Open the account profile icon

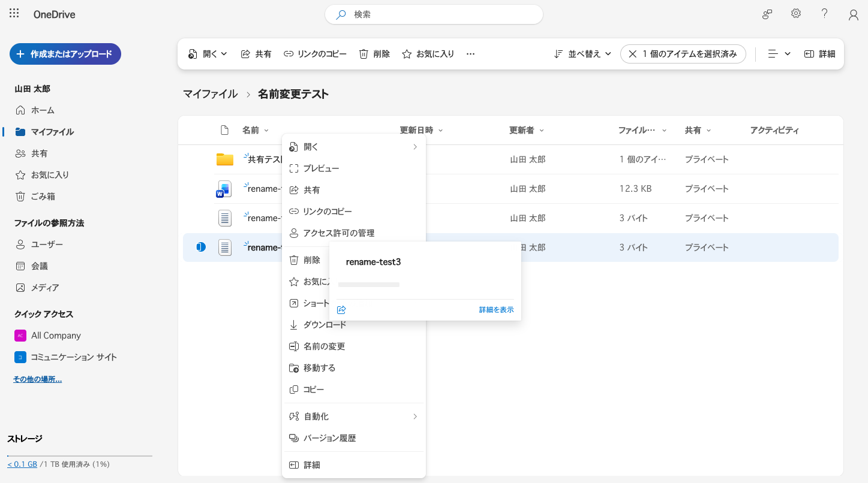click(854, 14)
